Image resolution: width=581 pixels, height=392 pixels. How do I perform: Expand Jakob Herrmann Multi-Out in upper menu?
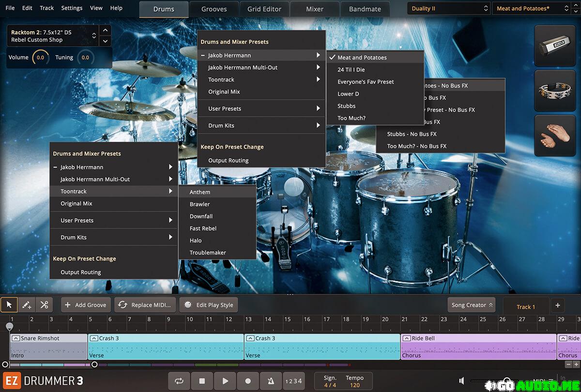click(x=261, y=67)
